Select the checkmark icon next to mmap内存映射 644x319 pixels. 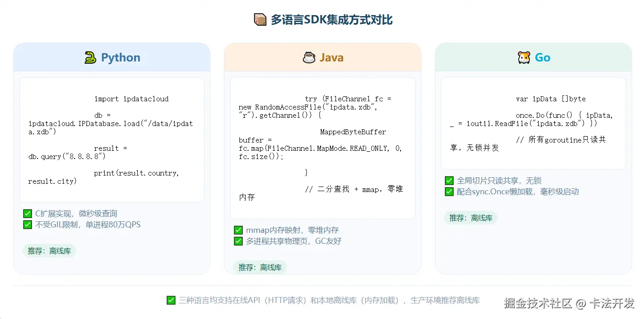(x=238, y=230)
